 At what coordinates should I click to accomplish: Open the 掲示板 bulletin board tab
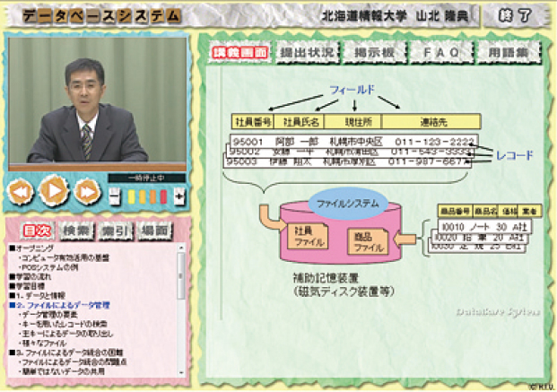pos(374,53)
